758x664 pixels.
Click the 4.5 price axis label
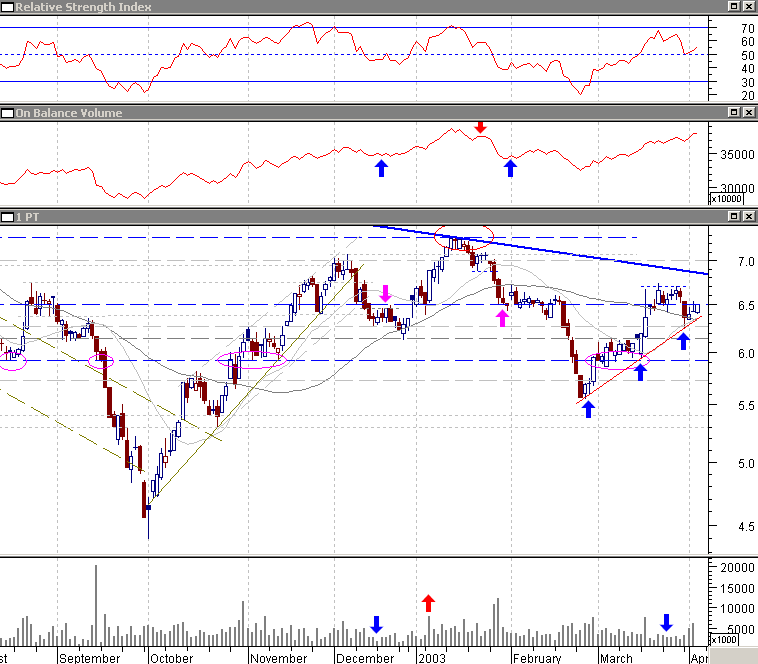coord(746,526)
